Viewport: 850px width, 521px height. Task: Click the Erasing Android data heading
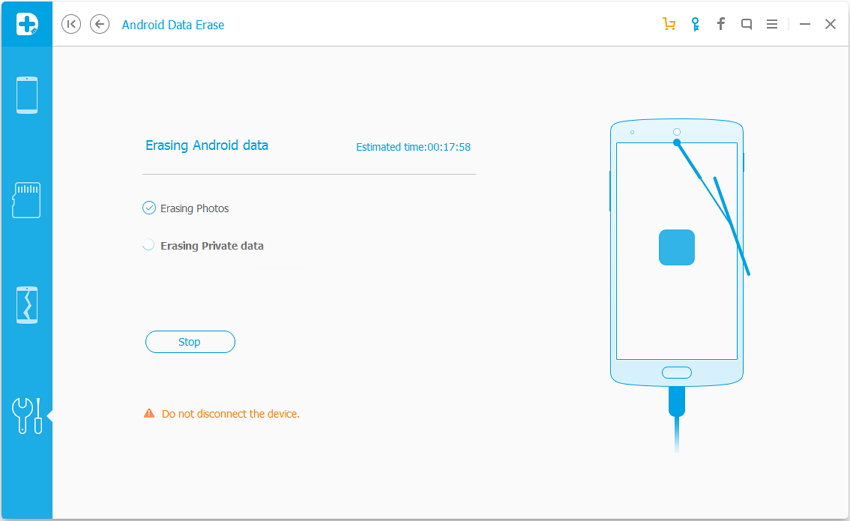point(207,145)
